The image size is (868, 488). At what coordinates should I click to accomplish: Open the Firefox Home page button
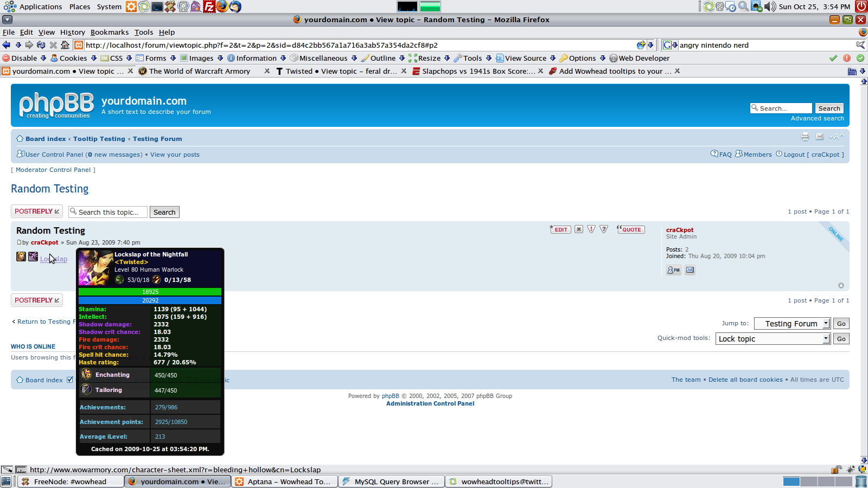65,45
